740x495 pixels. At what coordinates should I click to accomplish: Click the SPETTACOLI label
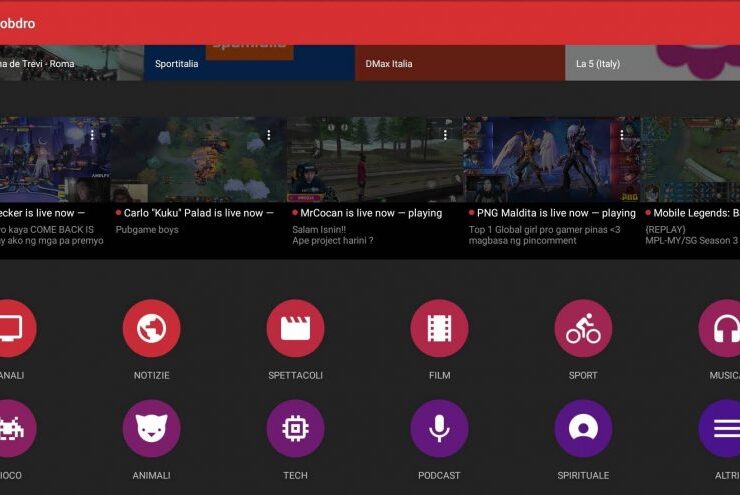click(295, 376)
